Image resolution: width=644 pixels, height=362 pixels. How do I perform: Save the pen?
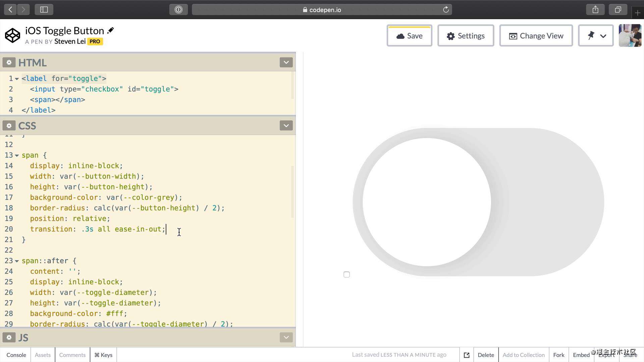coord(410,36)
